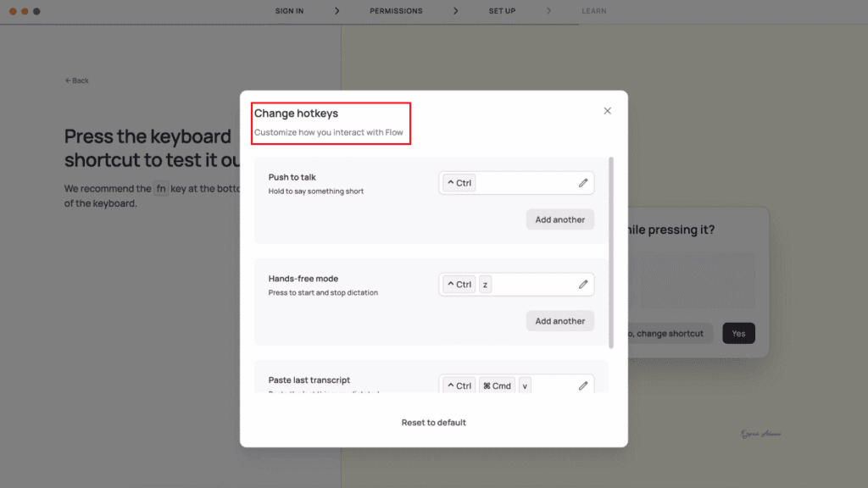Screen dimensions: 868x488
Task: Edit the Push to talk hotkey pencil icon
Action: coord(583,183)
